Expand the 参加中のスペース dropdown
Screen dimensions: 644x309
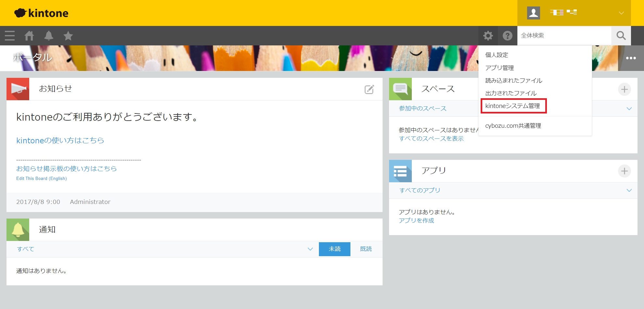(629, 109)
